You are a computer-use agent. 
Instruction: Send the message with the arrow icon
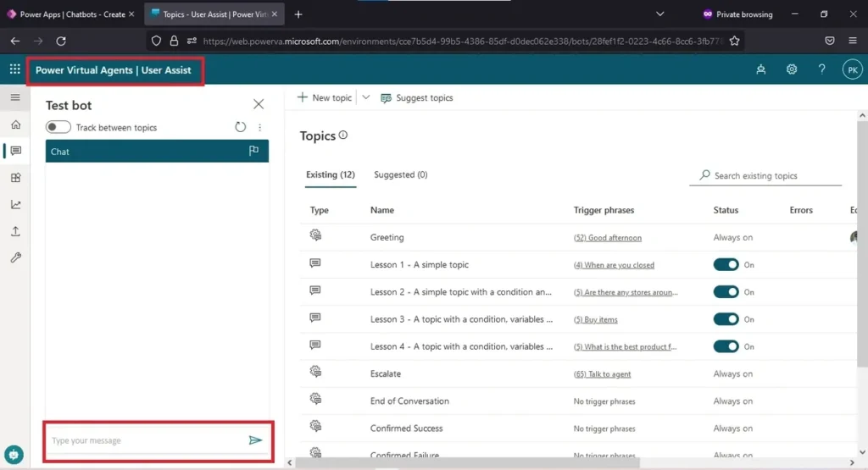point(255,440)
